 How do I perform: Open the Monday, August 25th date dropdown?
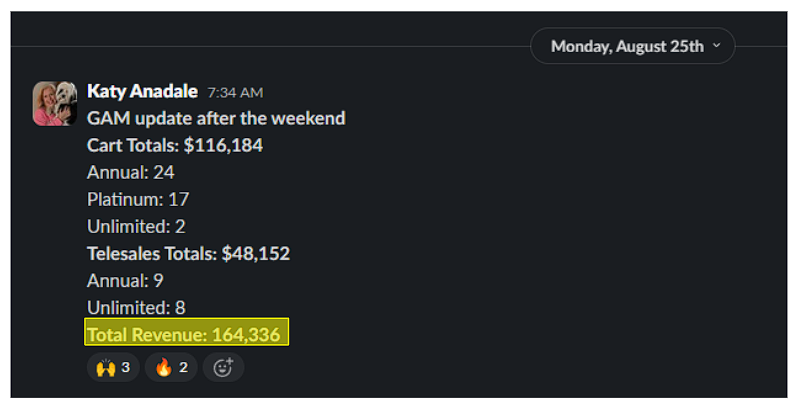[x=627, y=46]
